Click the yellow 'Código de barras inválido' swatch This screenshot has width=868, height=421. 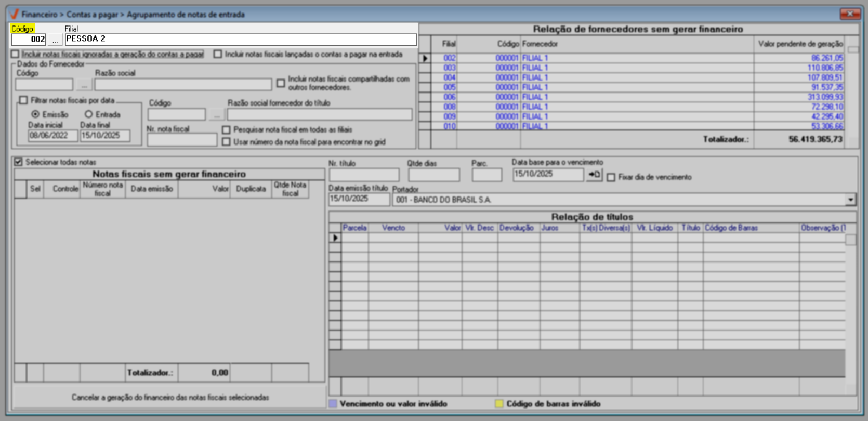(499, 404)
